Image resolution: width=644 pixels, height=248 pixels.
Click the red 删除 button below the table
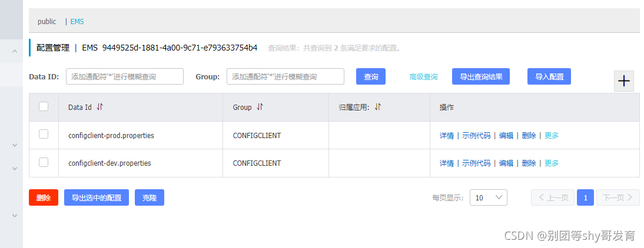point(44,197)
